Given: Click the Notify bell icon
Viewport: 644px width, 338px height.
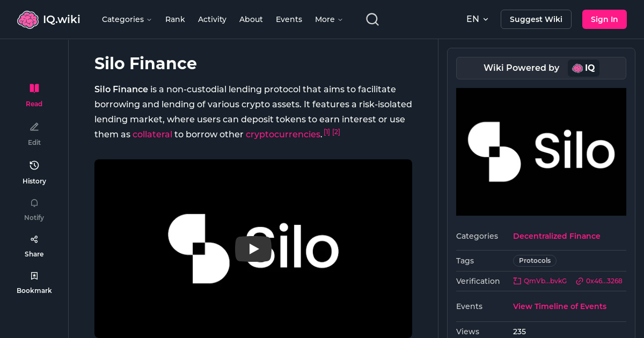Looking at the screenshot, I should pyautogui.click(x=34, y=203).
